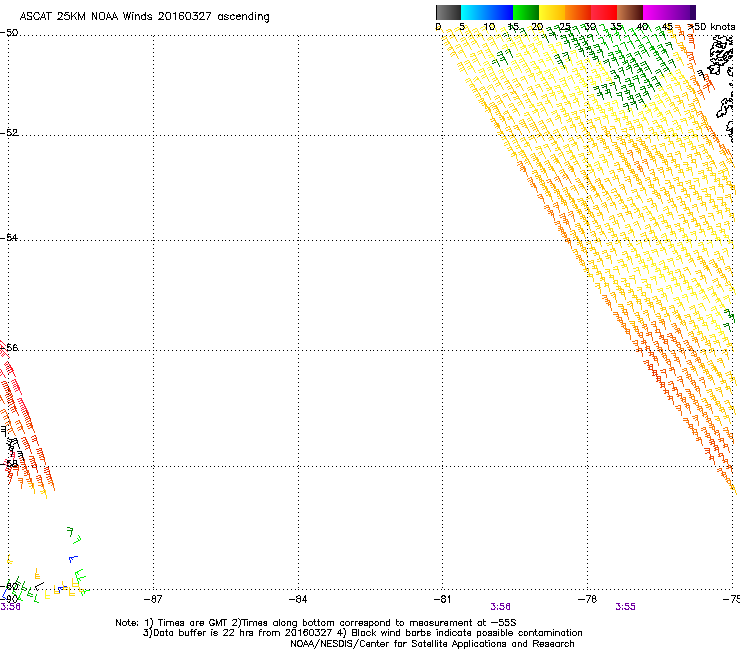Click the '35' label under the color bar

tap(616, 26)
